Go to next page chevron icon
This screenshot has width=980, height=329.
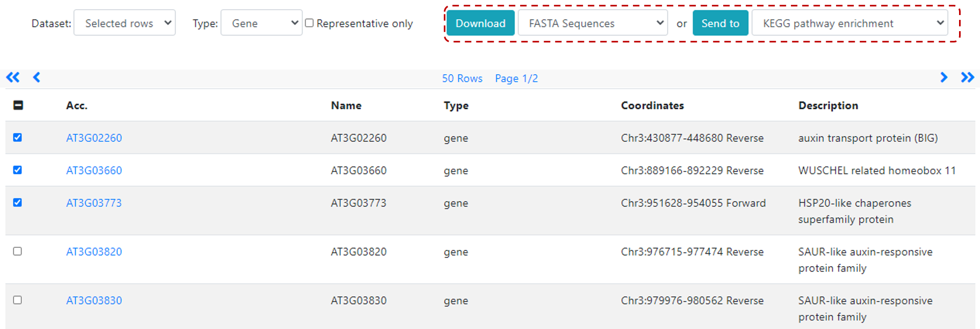[944, 77]
